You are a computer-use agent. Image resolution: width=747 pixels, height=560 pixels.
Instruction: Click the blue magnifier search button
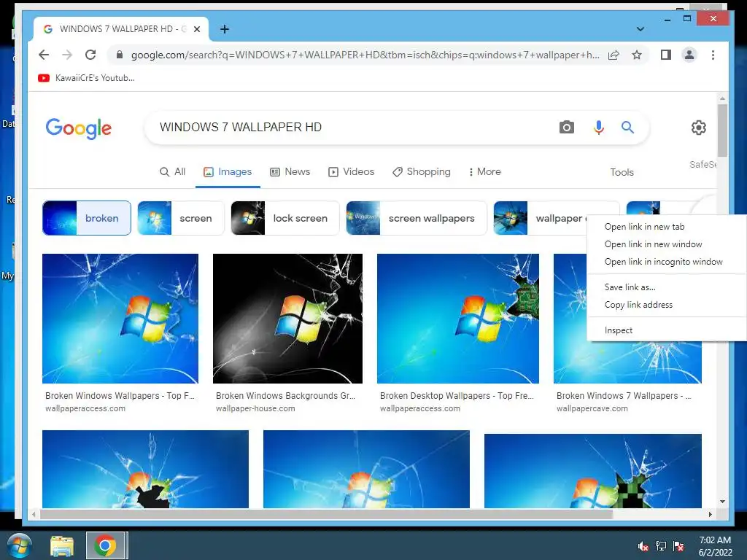(x=627, y=127)
